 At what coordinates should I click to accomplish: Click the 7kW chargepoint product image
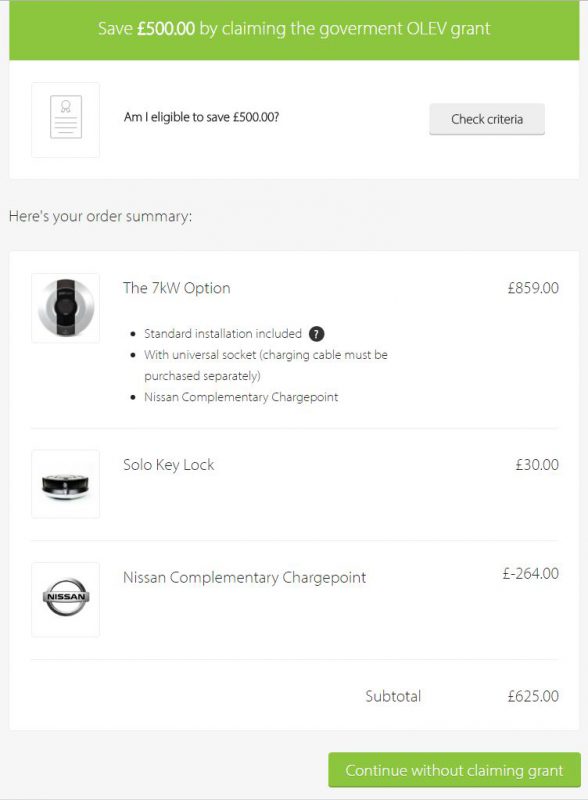67,307
